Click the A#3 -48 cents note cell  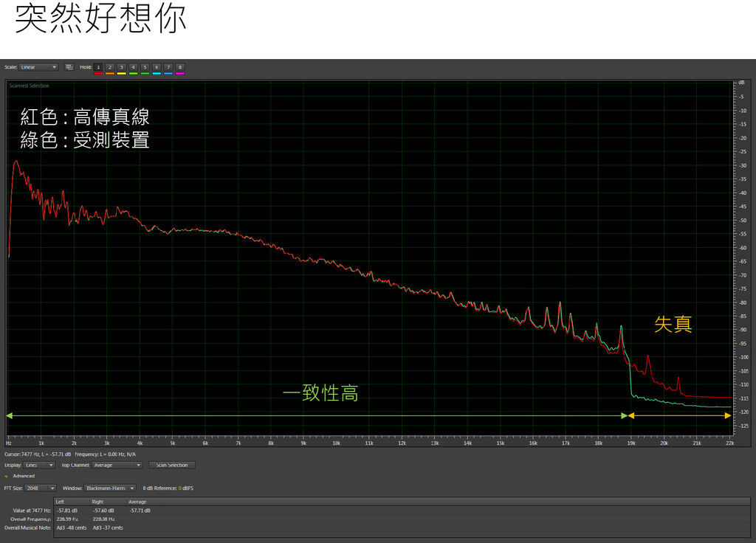pos(72,528)
